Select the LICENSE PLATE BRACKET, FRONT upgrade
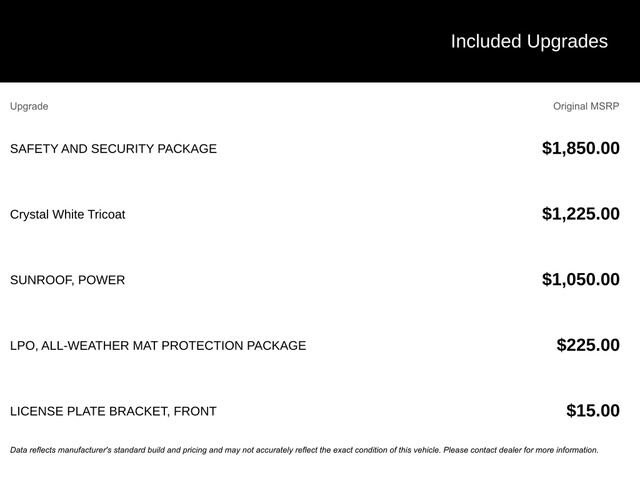Screen dimensions: 640x480 click(113, 411)
